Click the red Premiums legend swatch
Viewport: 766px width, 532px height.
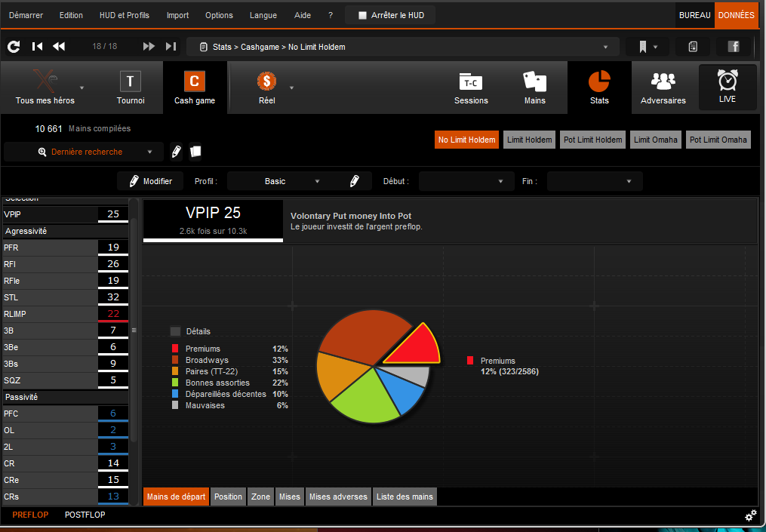pyautogui.click(x=175, y=349)
